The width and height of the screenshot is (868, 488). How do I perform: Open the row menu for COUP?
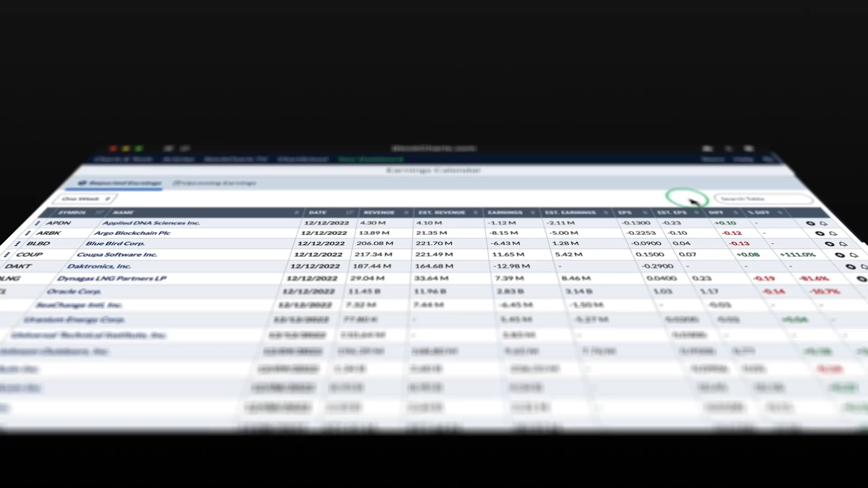pos(6,255)
